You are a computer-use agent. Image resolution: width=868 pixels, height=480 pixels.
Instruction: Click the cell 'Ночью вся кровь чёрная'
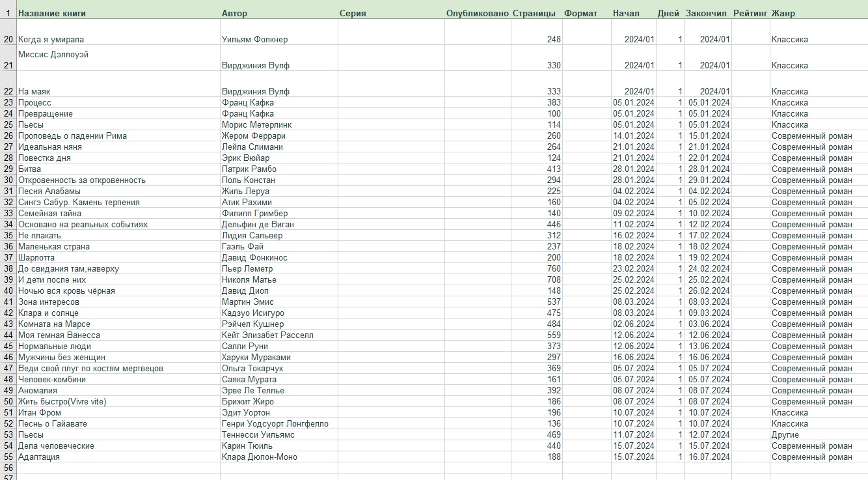pos(118,290)
